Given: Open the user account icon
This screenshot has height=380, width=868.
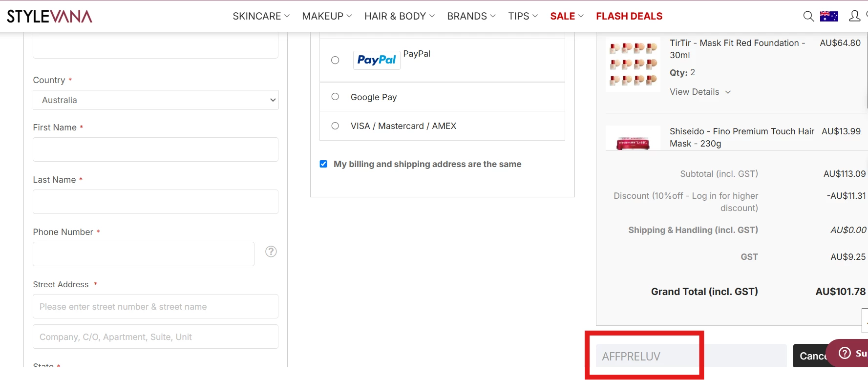Looking at the screenshot, I should coord(854,16).
